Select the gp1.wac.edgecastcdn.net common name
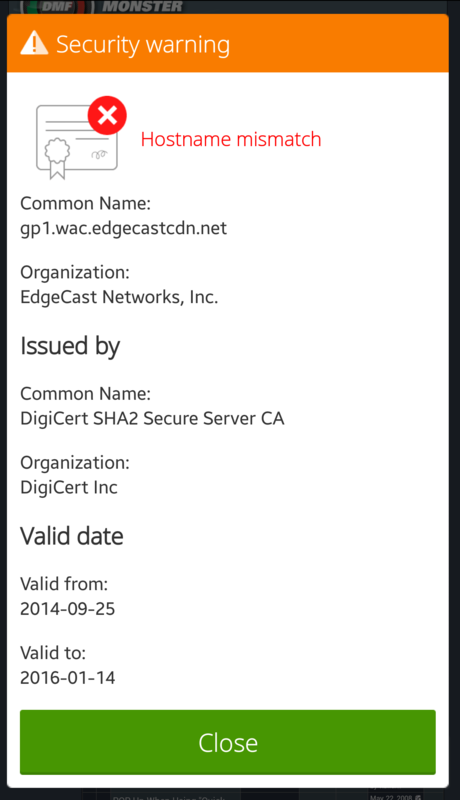Image resolution: width=460 pixels, height=800 pixels. [123, 228]
